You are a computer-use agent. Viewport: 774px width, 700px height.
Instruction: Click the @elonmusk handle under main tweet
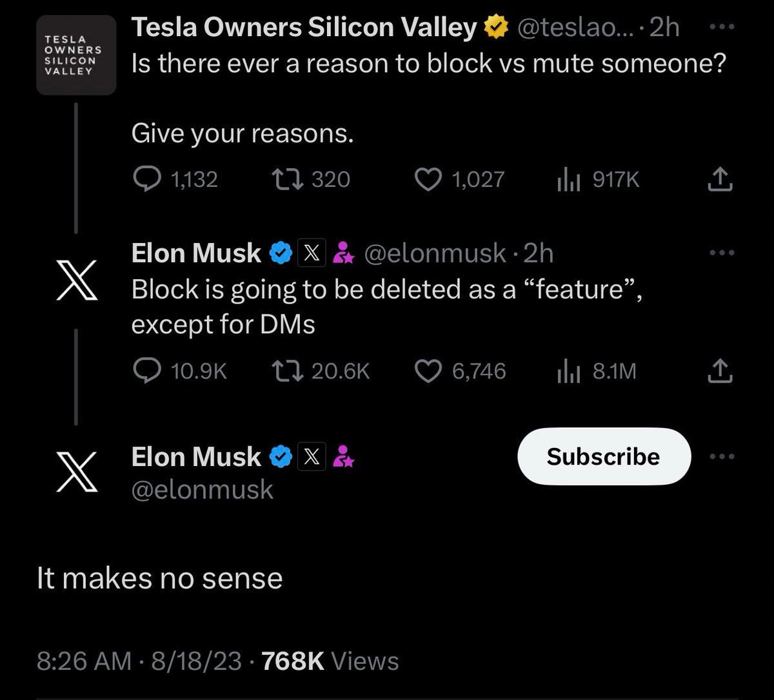click(x=202, y=490)
